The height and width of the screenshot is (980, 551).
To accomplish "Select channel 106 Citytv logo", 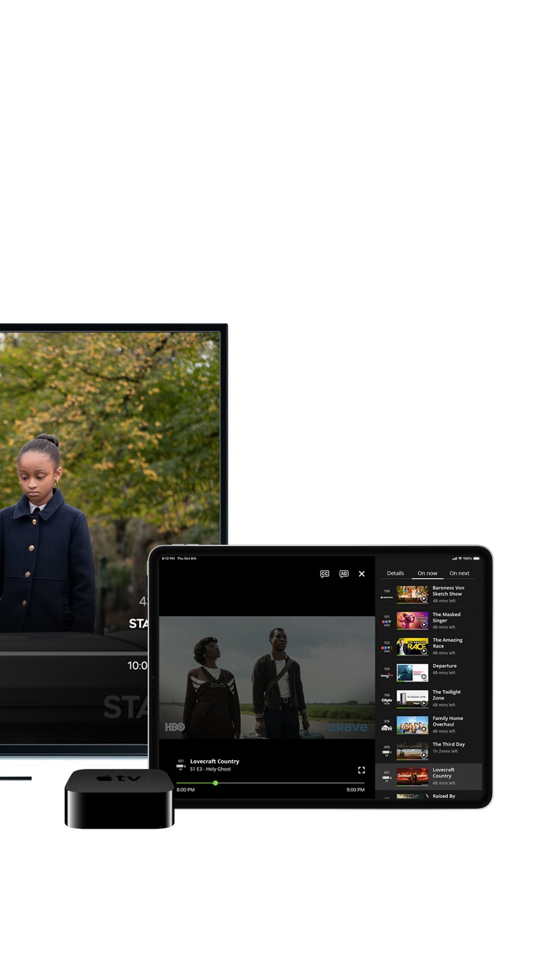I will pyautogui.click(x=386, y=701).
